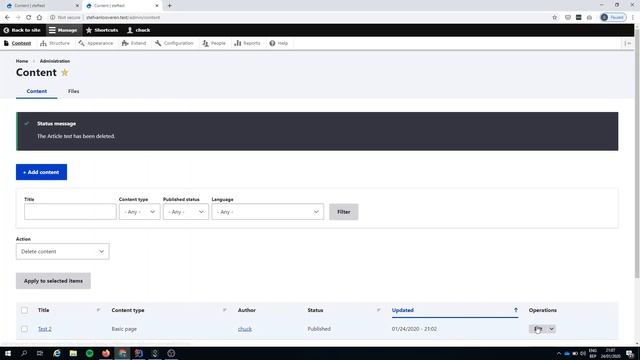Open the Test 2 title link
This screenshot has width=640, height=360.
click(44, 329)
